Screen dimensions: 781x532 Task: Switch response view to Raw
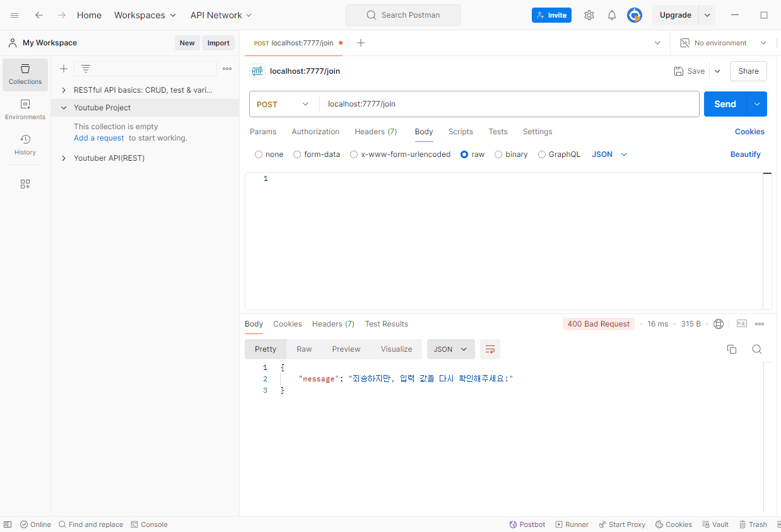304,349
